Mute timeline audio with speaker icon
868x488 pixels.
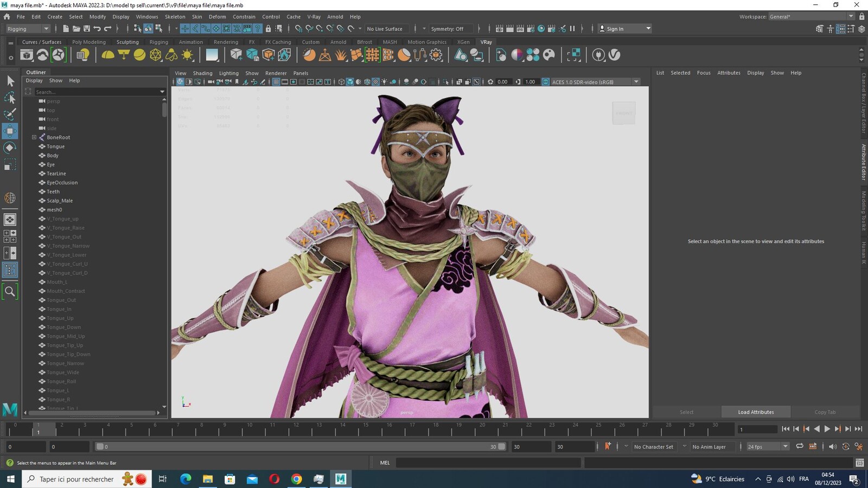(833, 446)
